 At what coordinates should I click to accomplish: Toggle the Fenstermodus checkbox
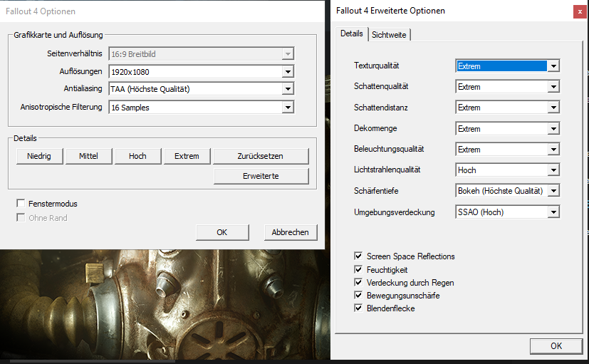(21, 204)
